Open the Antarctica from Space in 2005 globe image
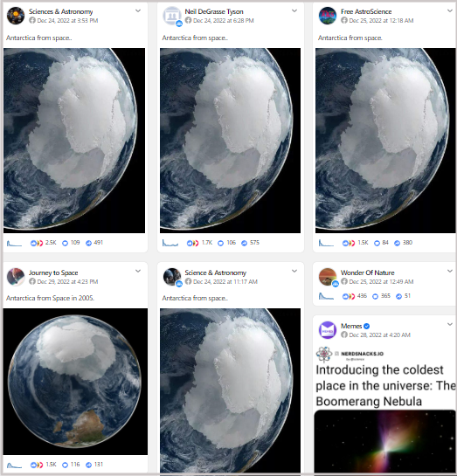Screen dimensions: 457x476 tap(75, 382)
